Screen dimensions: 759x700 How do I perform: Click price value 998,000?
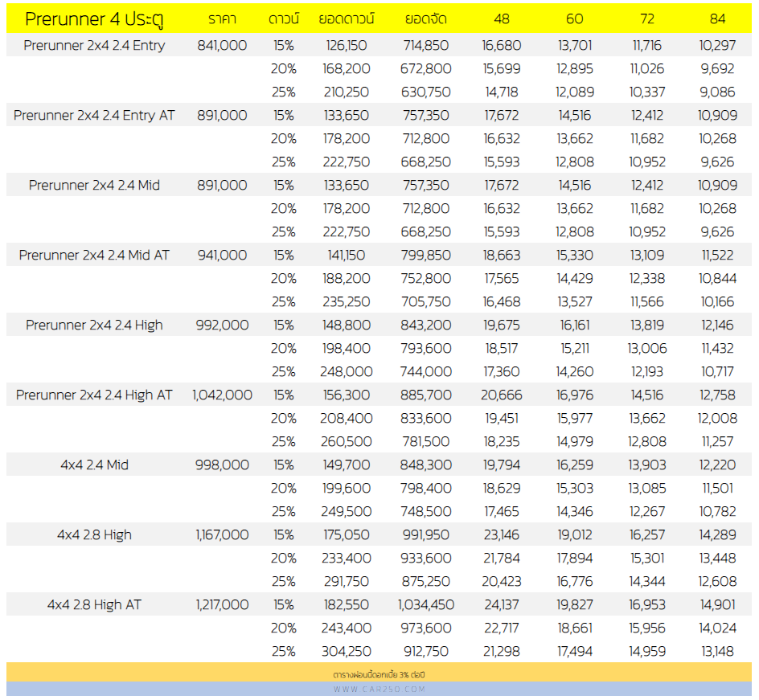coord(222,465)
